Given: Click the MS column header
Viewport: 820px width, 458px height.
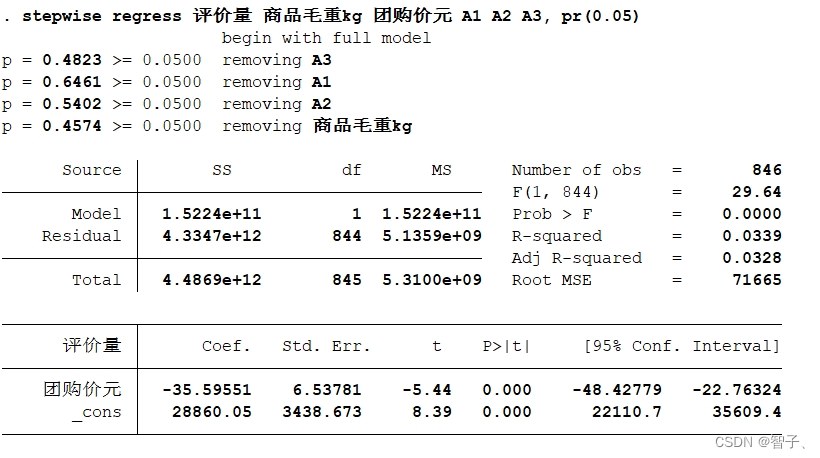Looking at the screenshot, I should point(441,170).
